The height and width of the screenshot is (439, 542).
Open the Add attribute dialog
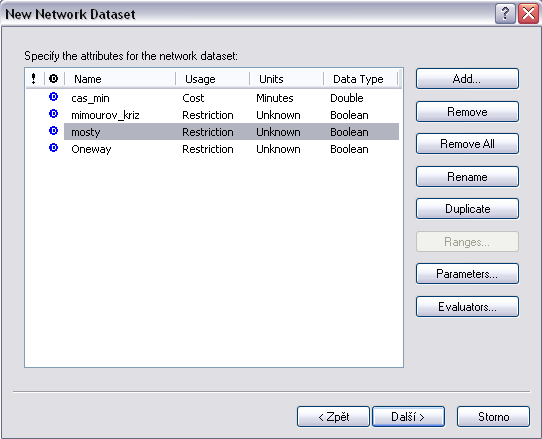(467, 79)
